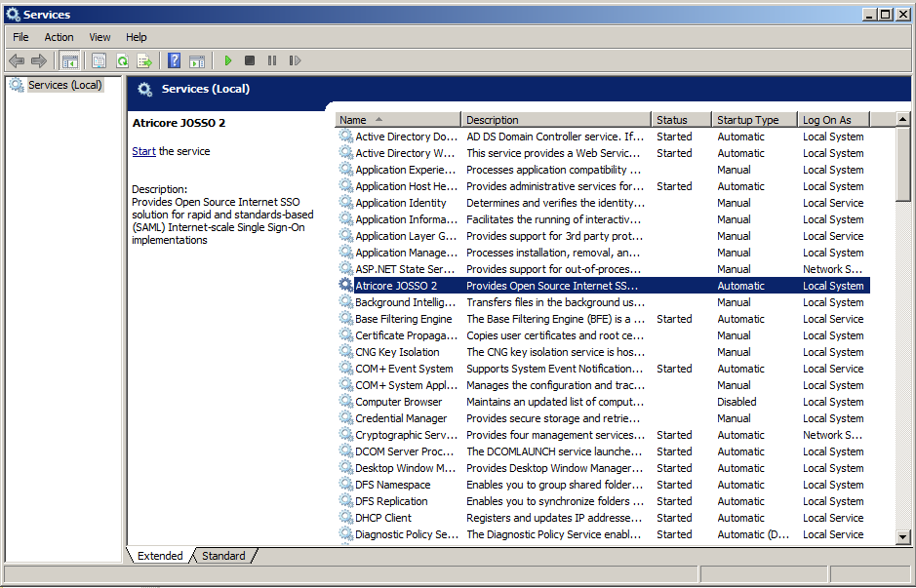Select the Cryptographic Serv… service name
Screen dimensions: 916x588
tap(406, 435)
